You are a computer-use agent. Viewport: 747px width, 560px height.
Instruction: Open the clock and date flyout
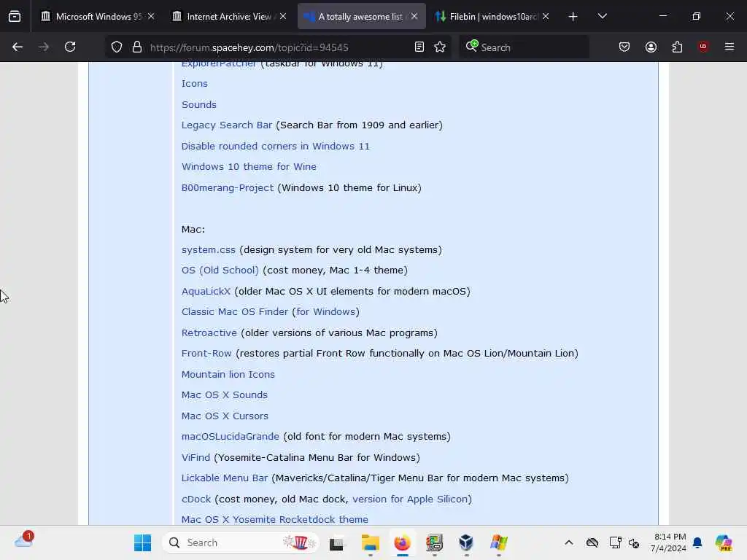pyautogui.click(x=669, y=542)
